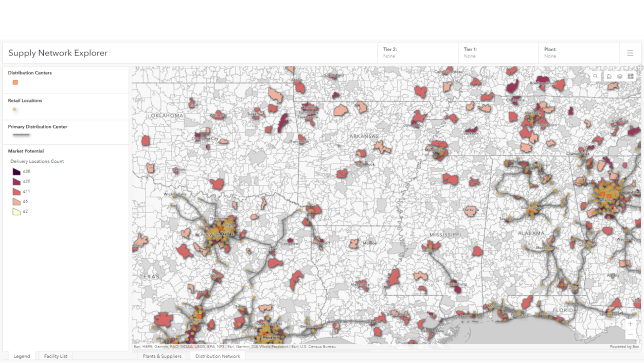Switch to the Legend tab
Image resolution: width=644 pixels, height=363 pixels.
point(22,356)
